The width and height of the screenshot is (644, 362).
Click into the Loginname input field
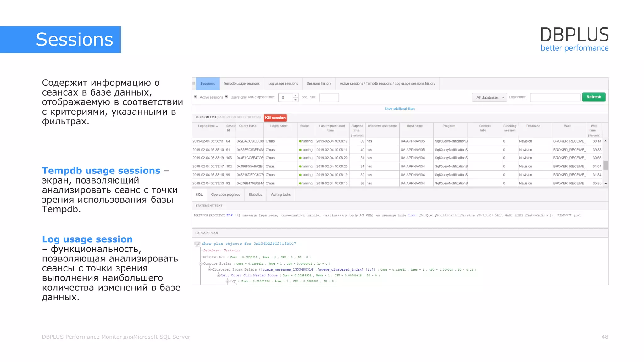pyautogui.click(x=555, y=97)
